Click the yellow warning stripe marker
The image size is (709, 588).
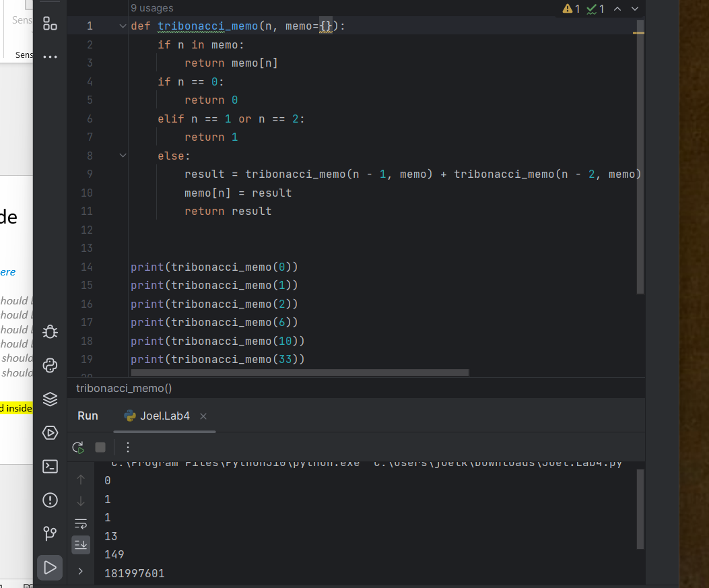(x=638, y=33)
